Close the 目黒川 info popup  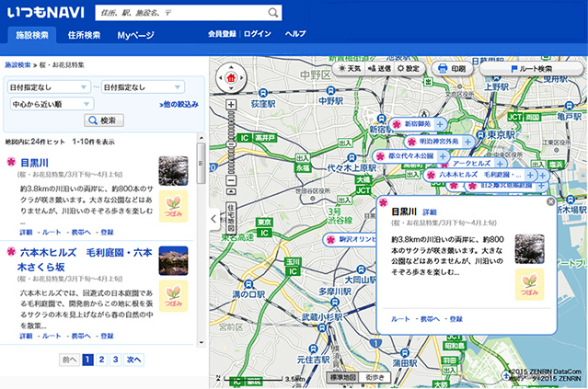point(550,201)
